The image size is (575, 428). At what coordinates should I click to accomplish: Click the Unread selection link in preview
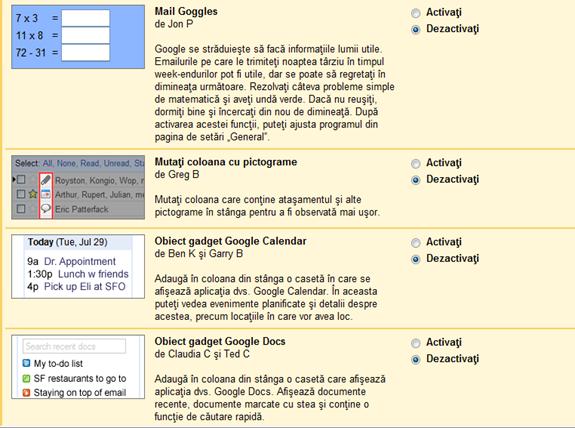pyautogui.click(x=117, y=163)
